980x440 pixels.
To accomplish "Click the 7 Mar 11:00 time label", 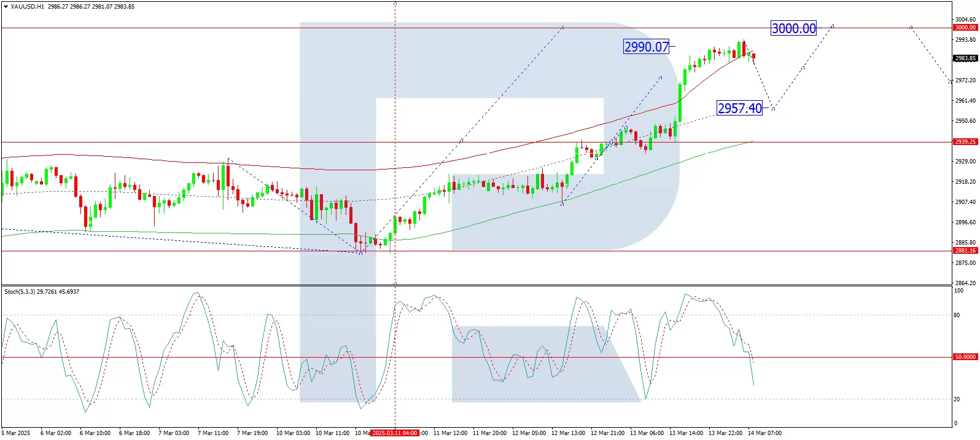I will [x=213, y=433].
